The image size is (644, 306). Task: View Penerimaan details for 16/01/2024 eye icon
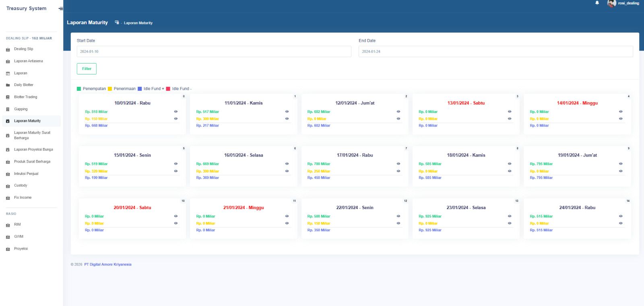287,171
